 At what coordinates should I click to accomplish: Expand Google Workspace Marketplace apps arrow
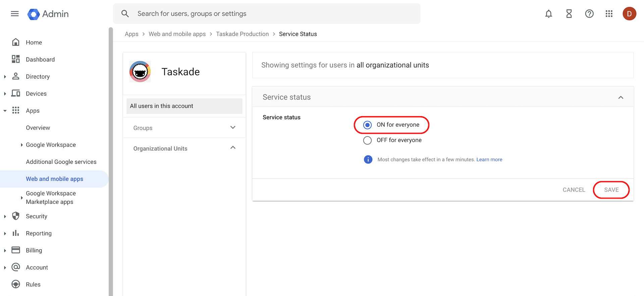(x=22, y=198)
